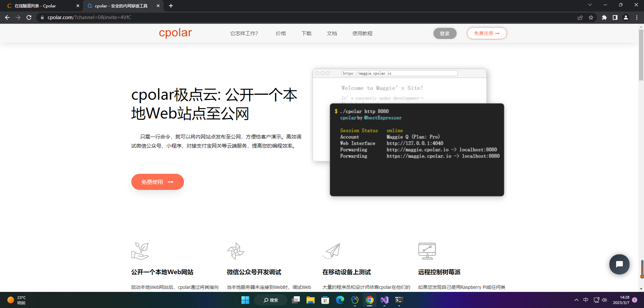Click the 微信公众号开发调试 heading
This screenshot has height=308, width=644.
pos(254,272)
